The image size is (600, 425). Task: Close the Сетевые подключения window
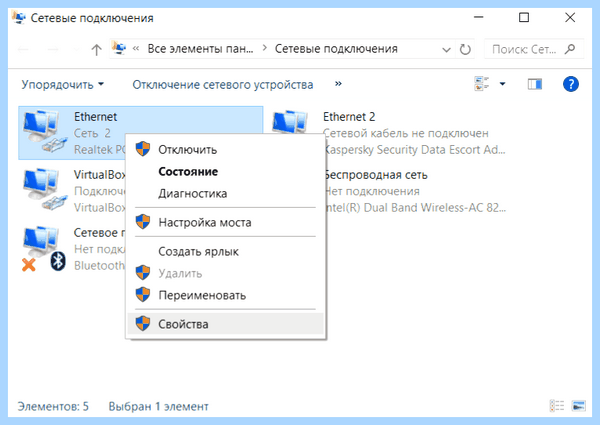click(570, 18)
